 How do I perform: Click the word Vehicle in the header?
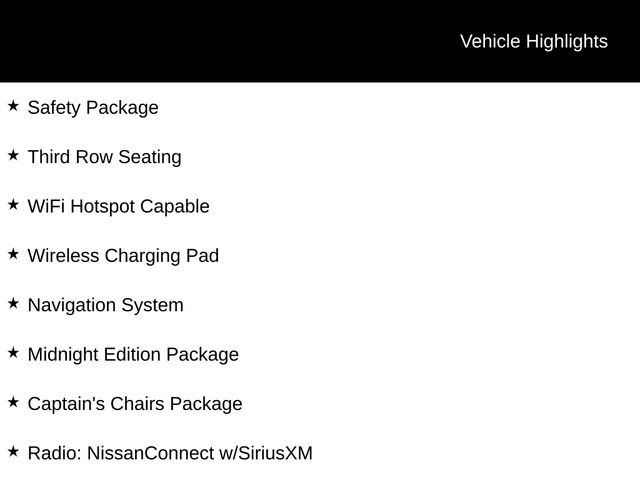490,41
